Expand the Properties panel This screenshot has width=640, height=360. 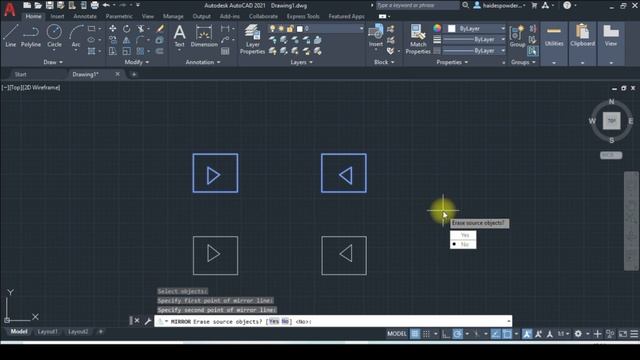(x=452, y=62)
